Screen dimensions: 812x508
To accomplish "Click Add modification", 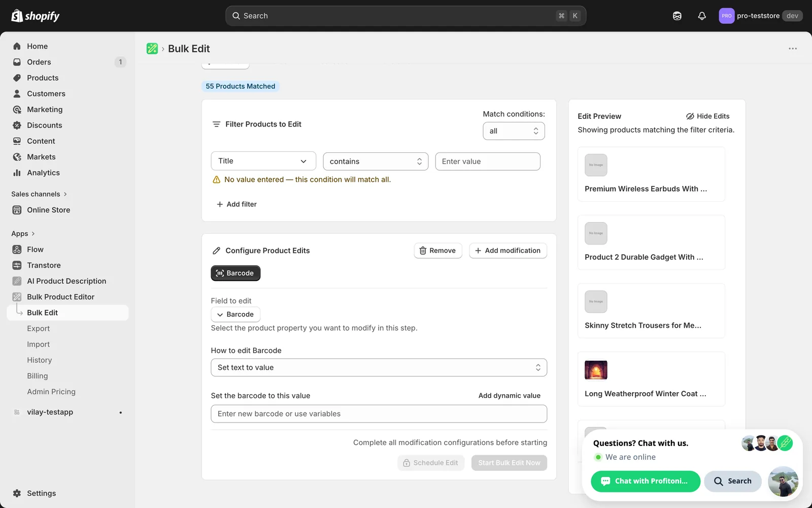I will click(x=508, y=250).
